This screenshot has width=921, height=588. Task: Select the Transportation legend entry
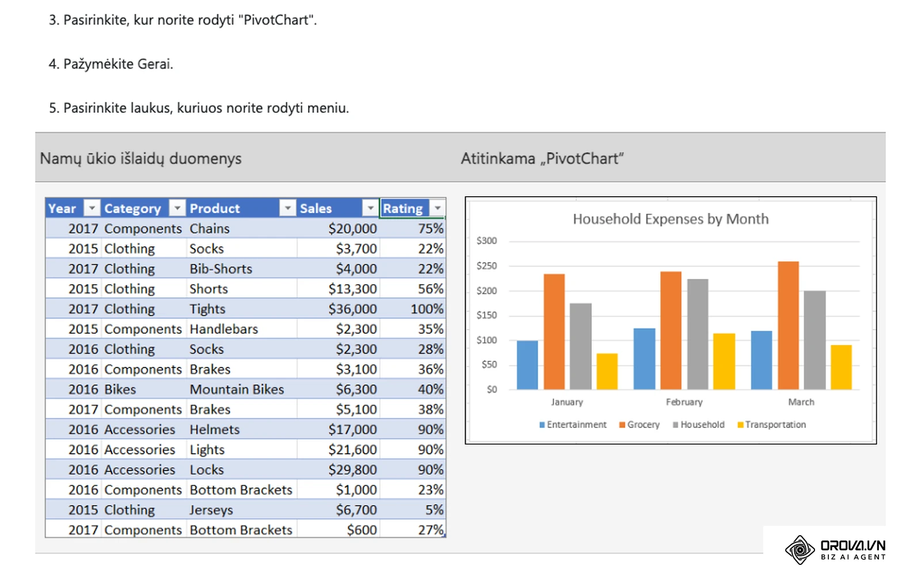tap(772, 425)
